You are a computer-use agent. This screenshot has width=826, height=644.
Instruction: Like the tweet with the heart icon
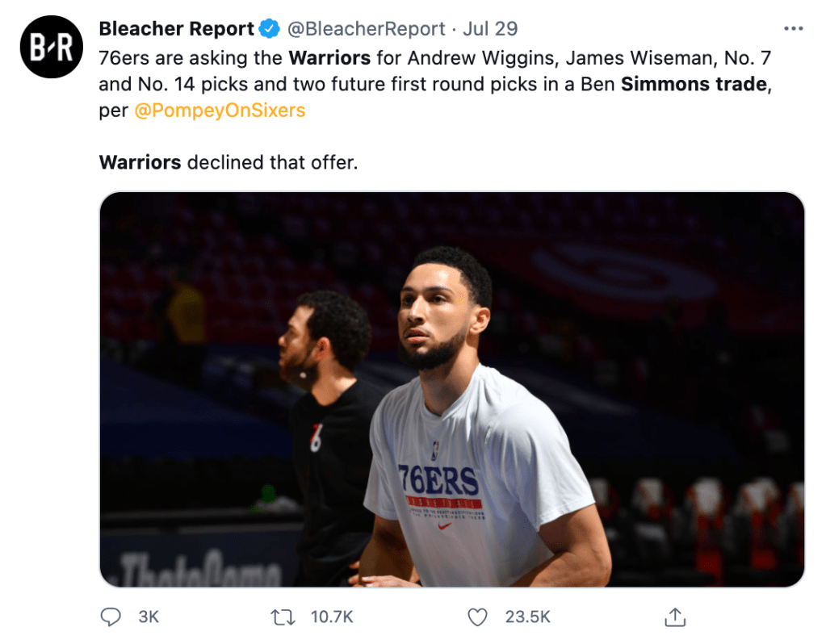(478, 617)
